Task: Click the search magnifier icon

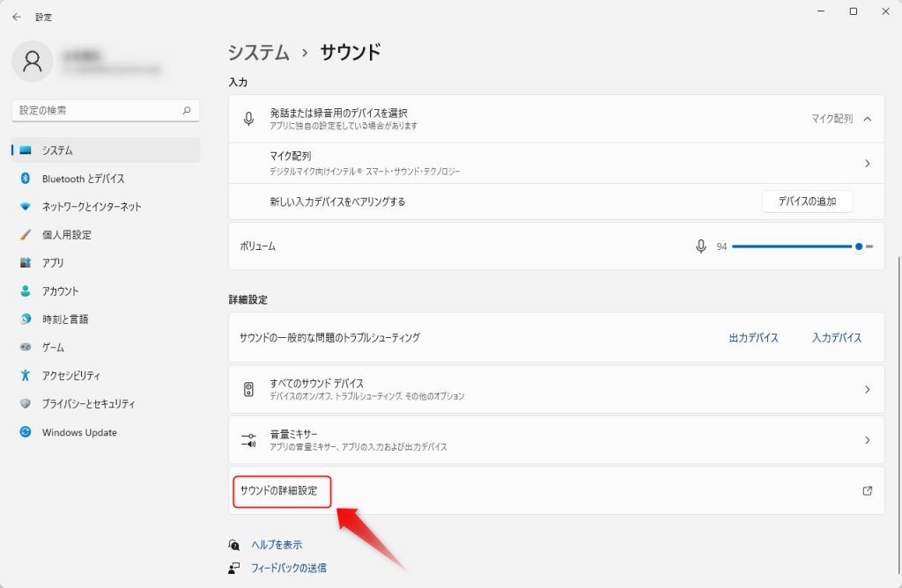Action: (187, 110)
